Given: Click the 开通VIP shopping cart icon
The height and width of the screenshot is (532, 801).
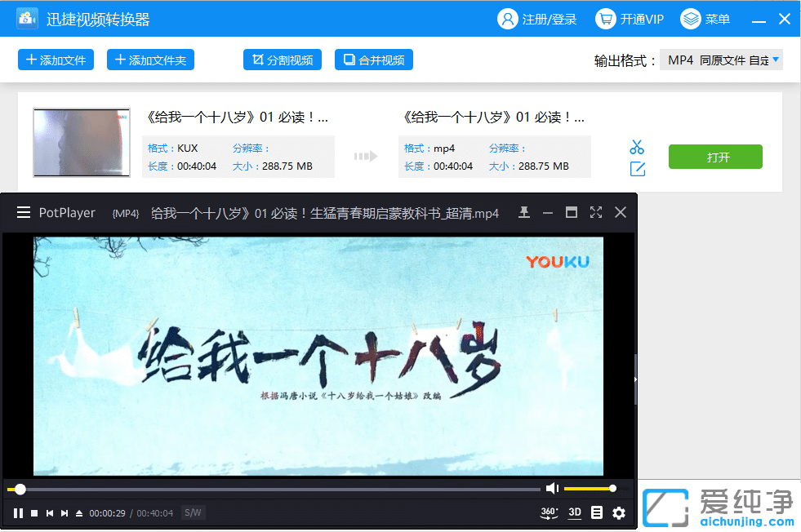Looking at the screenshot, I should pyautogui.click(x=605, y=20).
